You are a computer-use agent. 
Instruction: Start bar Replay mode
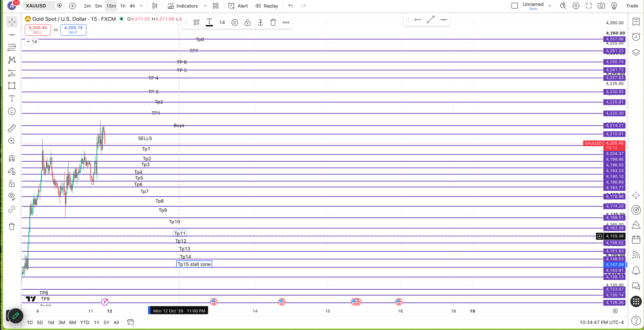click(x=267, y=6)
